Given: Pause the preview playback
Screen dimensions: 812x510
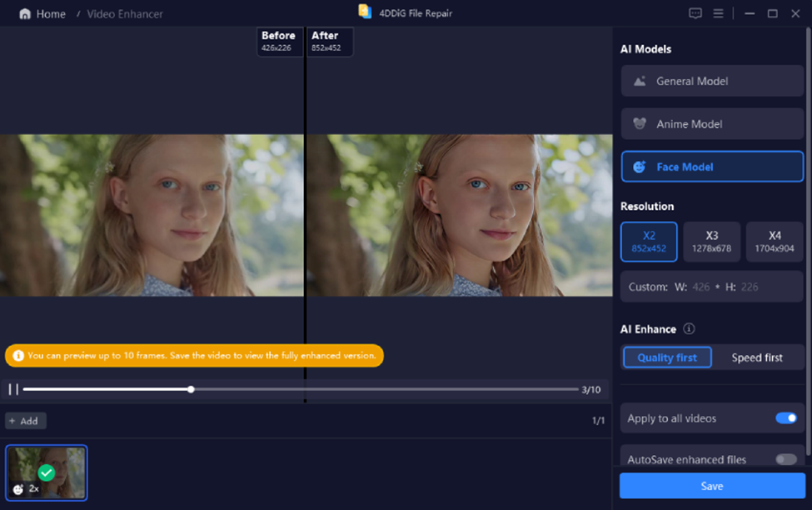Looking at the screenshot, I should click(13, 389).
